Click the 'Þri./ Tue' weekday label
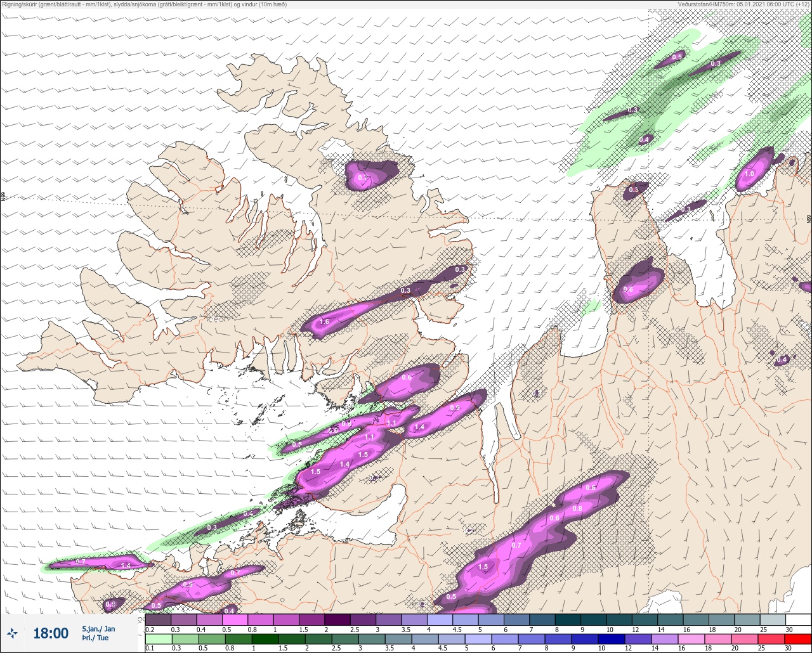 (x=95, y=638)
